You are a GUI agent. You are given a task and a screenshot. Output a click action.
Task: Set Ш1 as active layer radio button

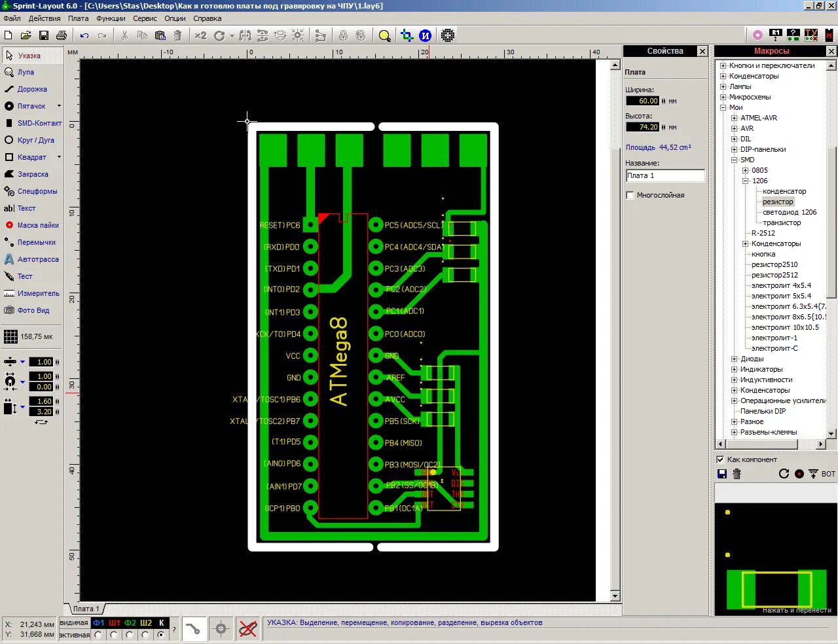114,635
